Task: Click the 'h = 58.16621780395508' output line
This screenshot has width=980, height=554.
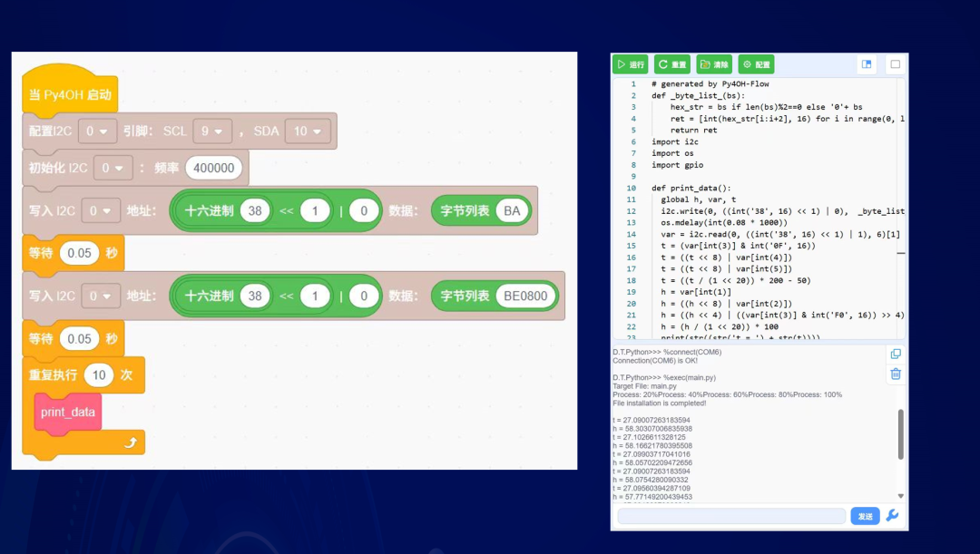Action: tap(652, 446)
